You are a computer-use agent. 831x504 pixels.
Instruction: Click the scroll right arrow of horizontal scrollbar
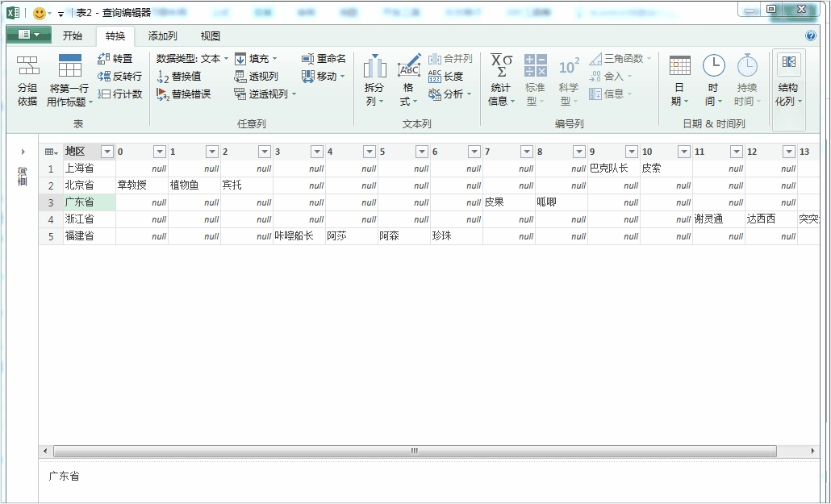(813, 451)
